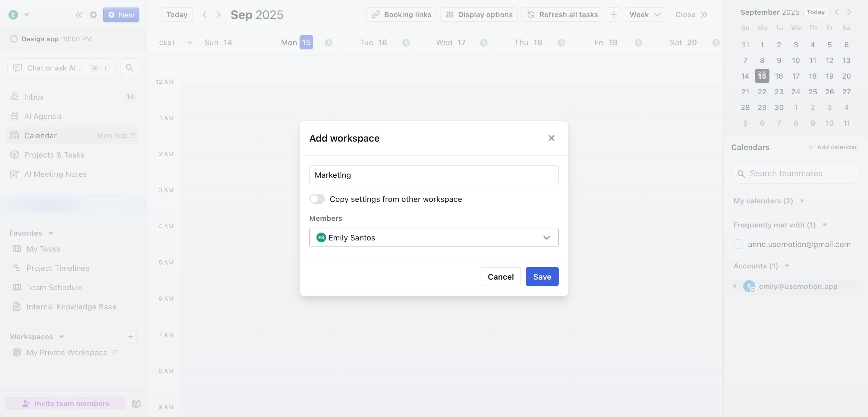The height and width of the screenshot is (417, 868).
Task: Click clock icon beside Mon 15
Action: tap(329, 43)
